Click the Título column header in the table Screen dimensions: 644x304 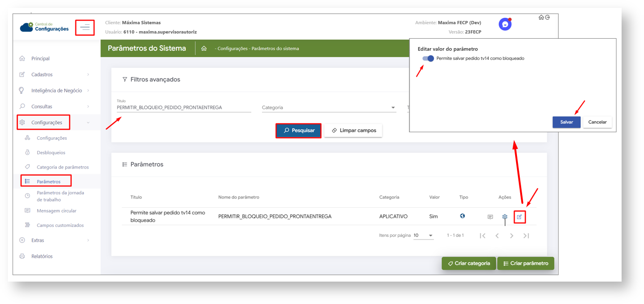(x=136, y=197)
